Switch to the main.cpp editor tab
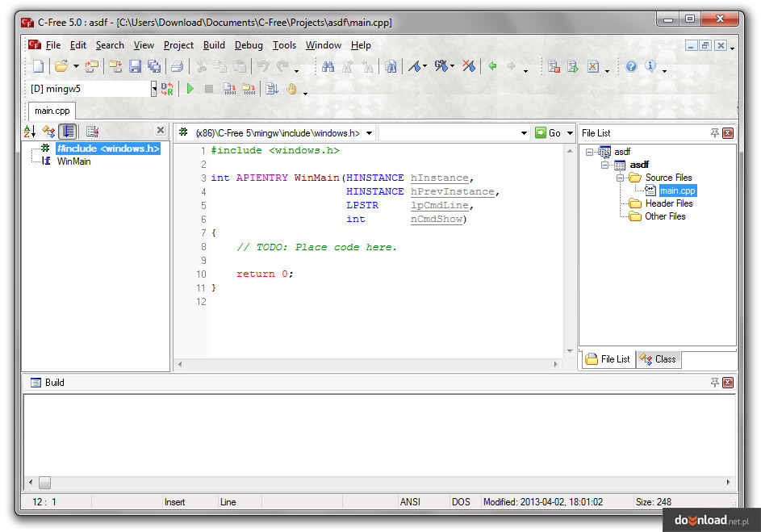The image size is (761, 532). (x=52, y=111)
